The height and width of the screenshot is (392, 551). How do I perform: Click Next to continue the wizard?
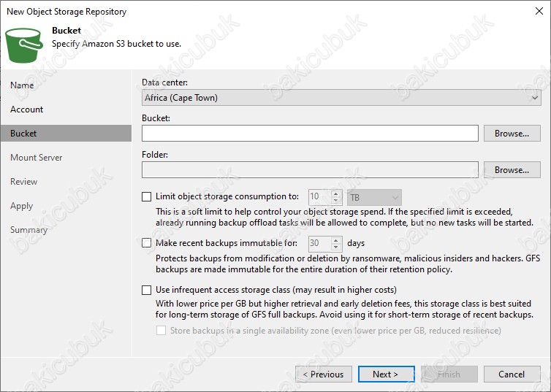tap(386, 374)
